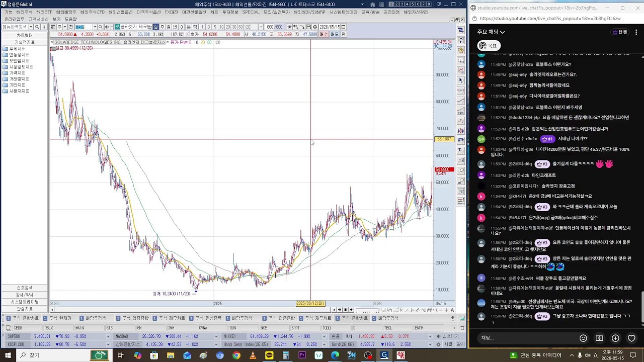Open KakaoTalk from the taskbar
Screen dimensions: 644x362
270,355
